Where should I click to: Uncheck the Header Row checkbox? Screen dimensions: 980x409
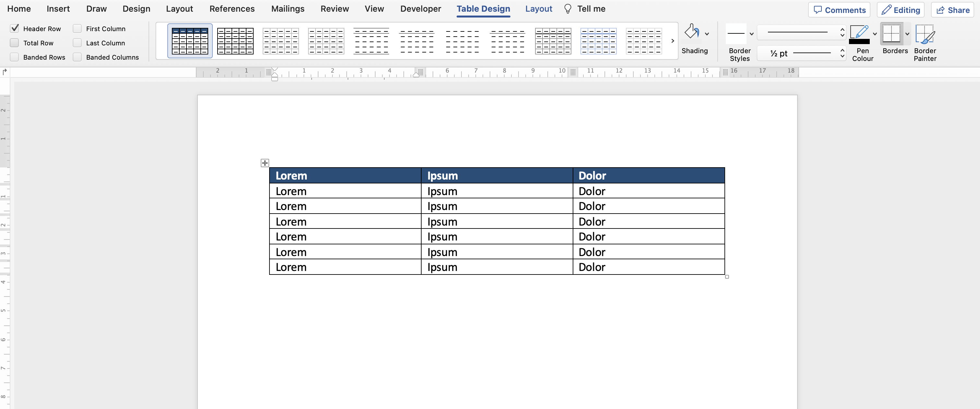pos(15,28)
